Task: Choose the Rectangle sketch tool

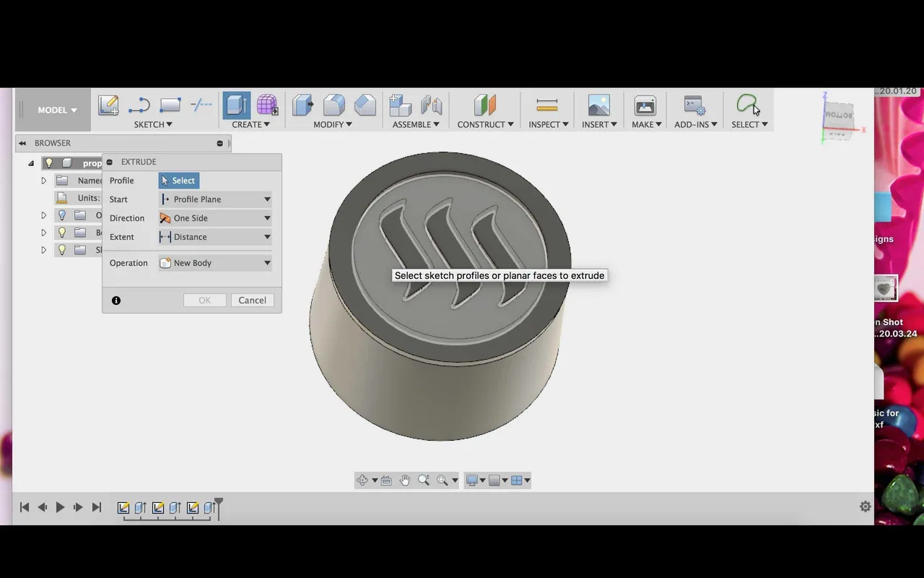Action: click(x=170, y=105)
